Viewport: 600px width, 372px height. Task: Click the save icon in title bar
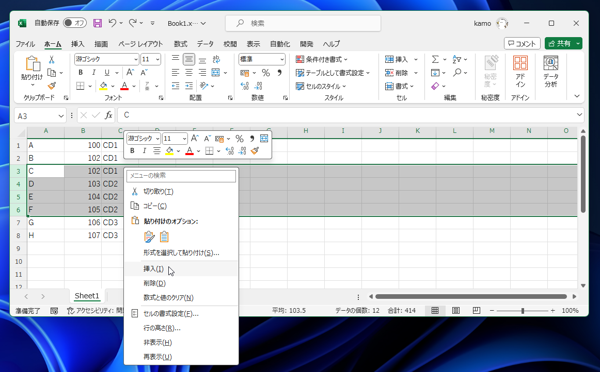click(x=98, y=23)
